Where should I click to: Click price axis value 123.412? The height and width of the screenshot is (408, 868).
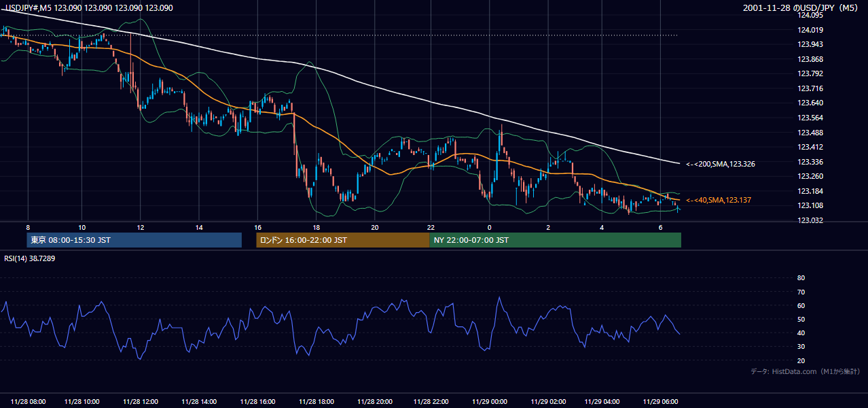click(x=811, y=147)
